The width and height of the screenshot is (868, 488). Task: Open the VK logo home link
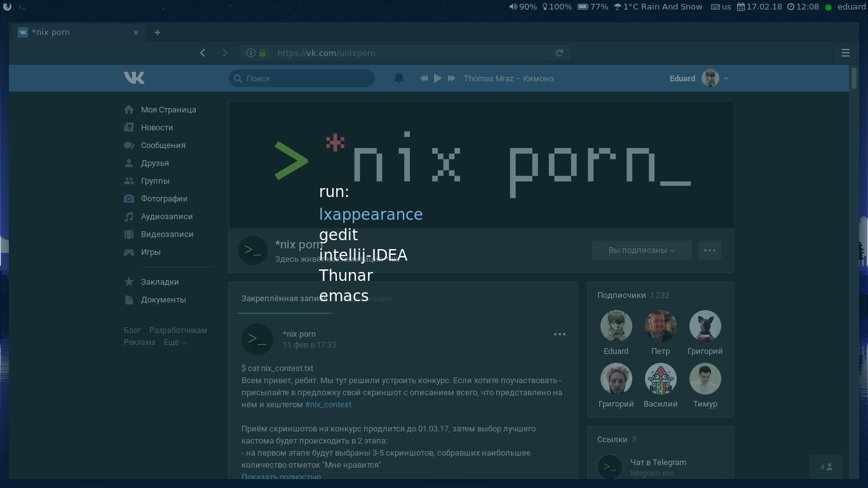(134, 78)
